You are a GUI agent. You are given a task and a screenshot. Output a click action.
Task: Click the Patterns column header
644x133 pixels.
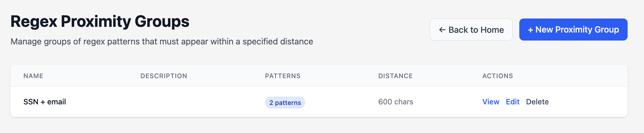tap(283, 76)
